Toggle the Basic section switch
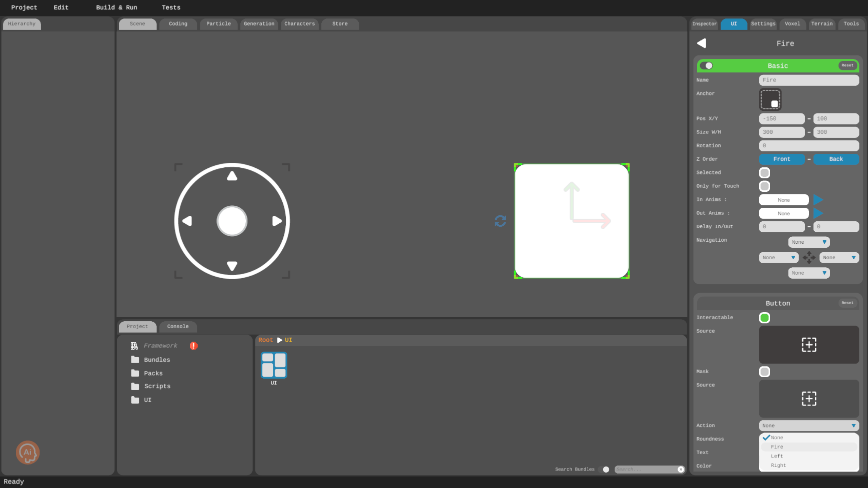 [x=706, y=65]
